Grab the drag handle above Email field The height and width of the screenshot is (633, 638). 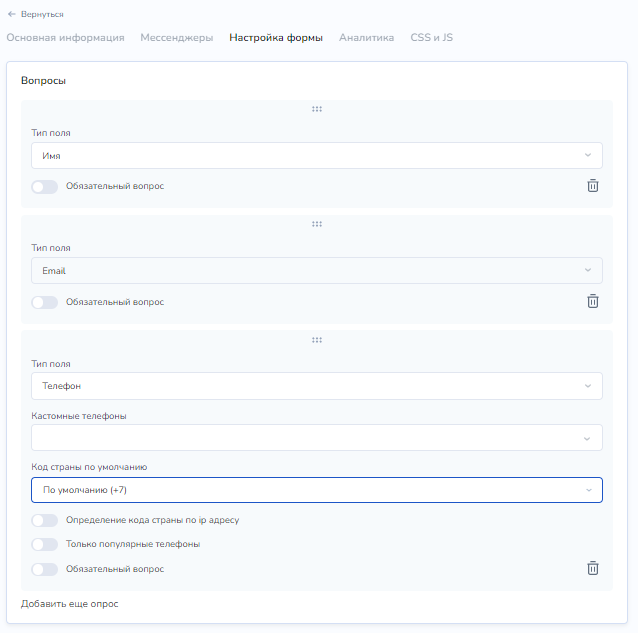tap(317, 224)
